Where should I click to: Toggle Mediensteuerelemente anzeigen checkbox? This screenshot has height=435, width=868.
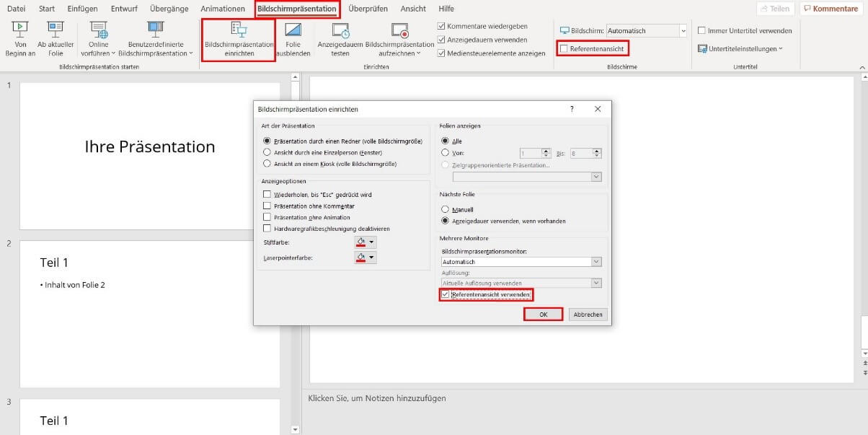tap(442, 53)
